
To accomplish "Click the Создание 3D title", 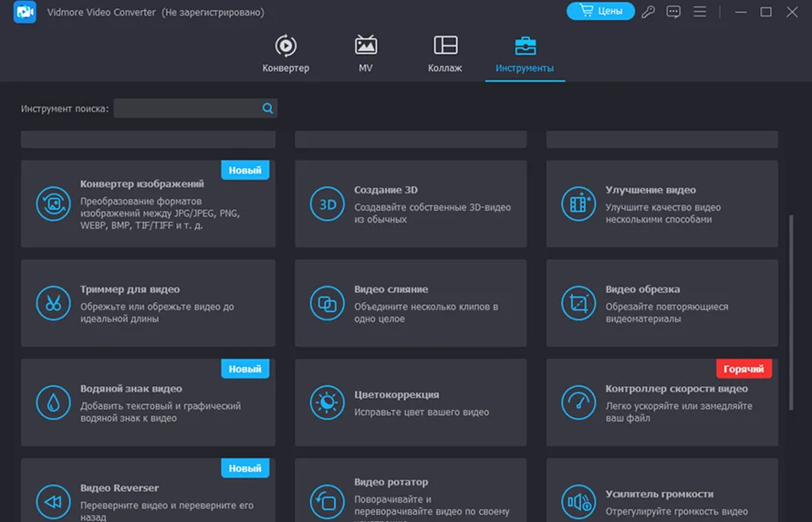I will tap(386, 190).
